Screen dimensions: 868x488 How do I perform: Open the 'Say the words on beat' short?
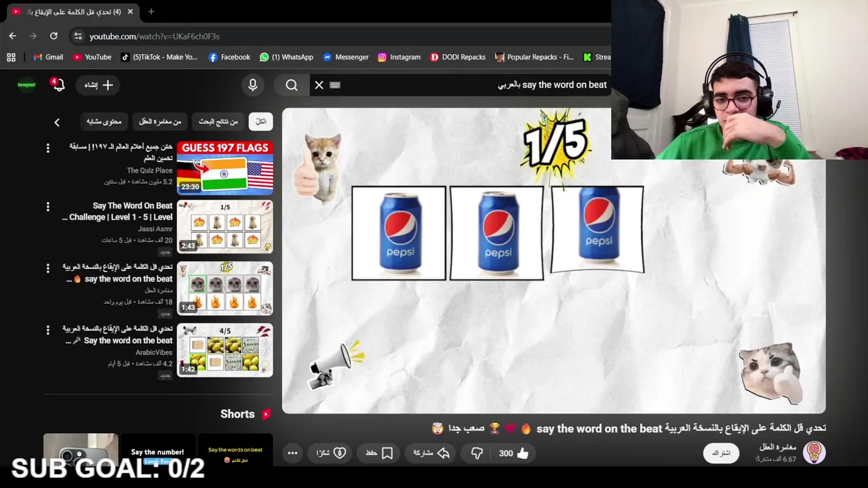(x=235, y=450)
